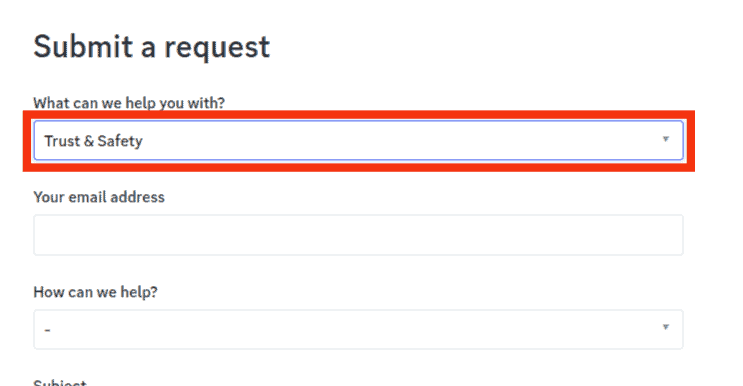This screenshot has width=743, height=386.
Task: Click the 'What can we help you with?' label
Action: (129, 103)
